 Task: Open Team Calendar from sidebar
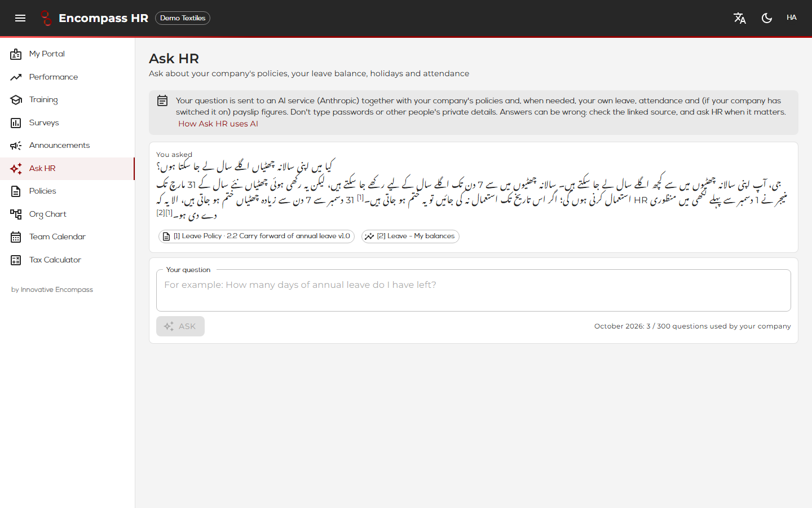pyautogui.click(x=67, y=237)
